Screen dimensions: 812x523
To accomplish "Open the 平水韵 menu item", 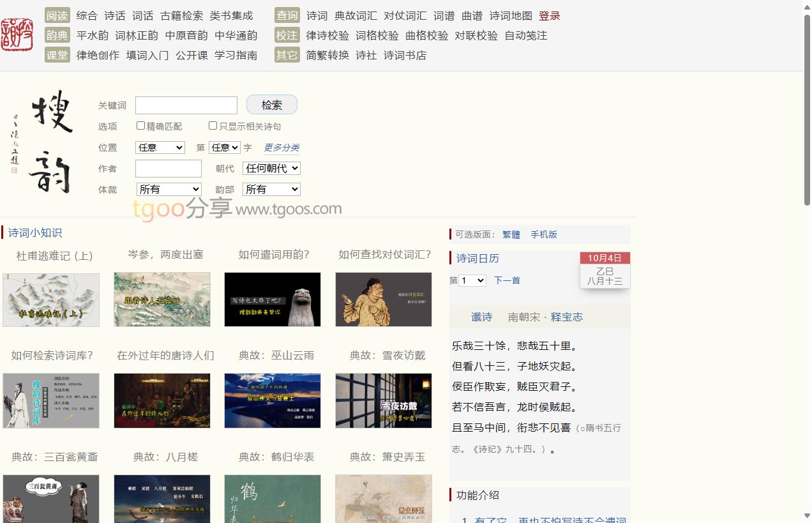I will pyautogui.click(x=93, y=36).
